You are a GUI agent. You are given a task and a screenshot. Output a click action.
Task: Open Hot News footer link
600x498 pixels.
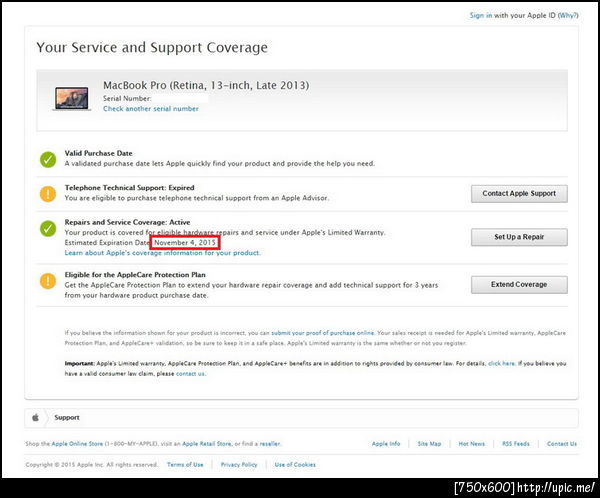(x=471, y=444)
